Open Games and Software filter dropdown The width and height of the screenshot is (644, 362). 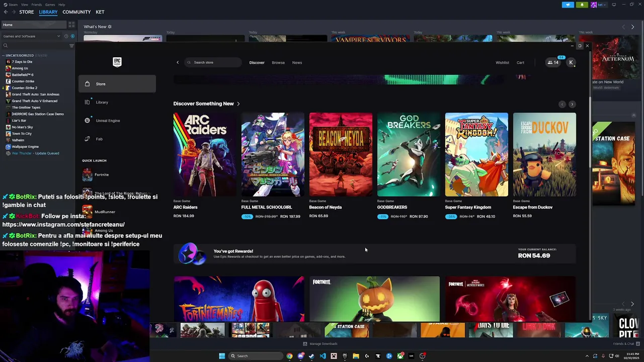(31, 36)
